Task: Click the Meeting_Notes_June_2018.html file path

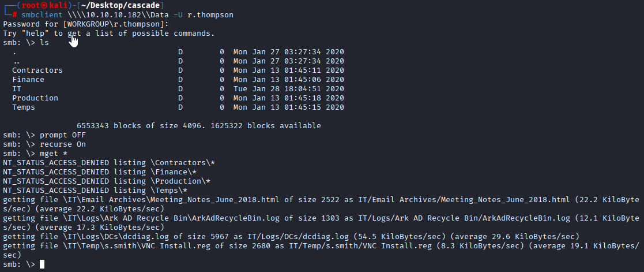Action: (171, 200)
